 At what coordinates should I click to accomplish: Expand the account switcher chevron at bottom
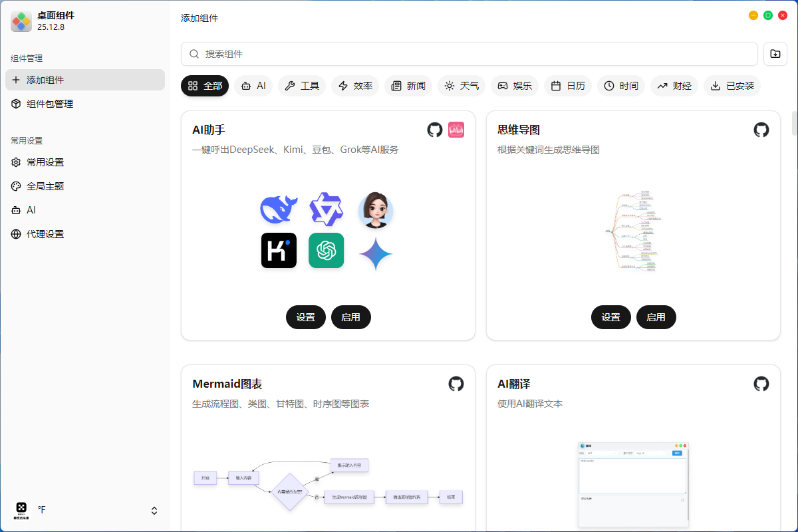[154, 511]
